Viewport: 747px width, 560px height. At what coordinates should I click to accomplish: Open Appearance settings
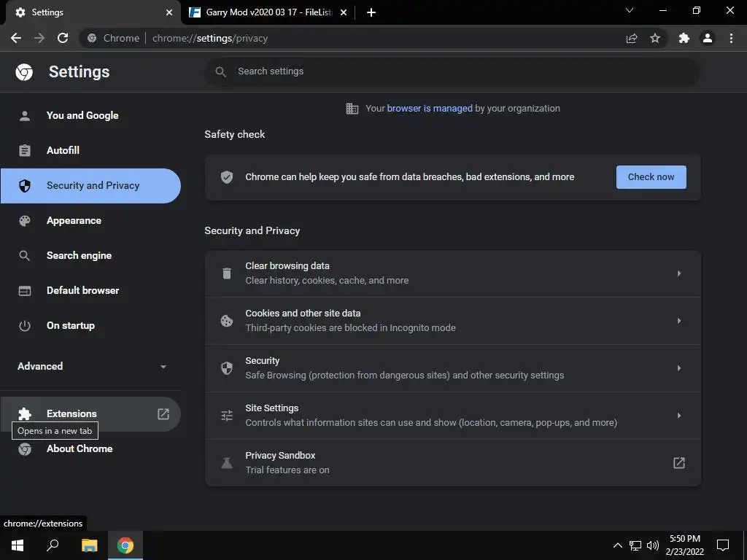click(90, 221)
